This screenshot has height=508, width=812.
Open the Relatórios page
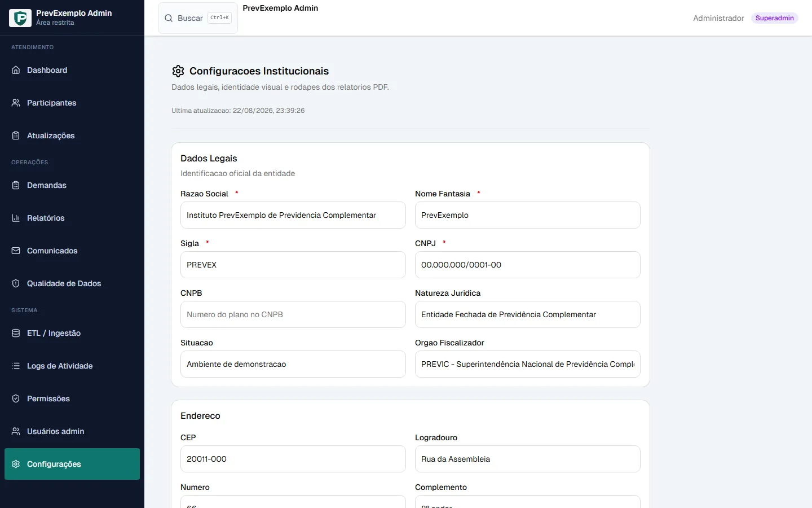[72, 218]
